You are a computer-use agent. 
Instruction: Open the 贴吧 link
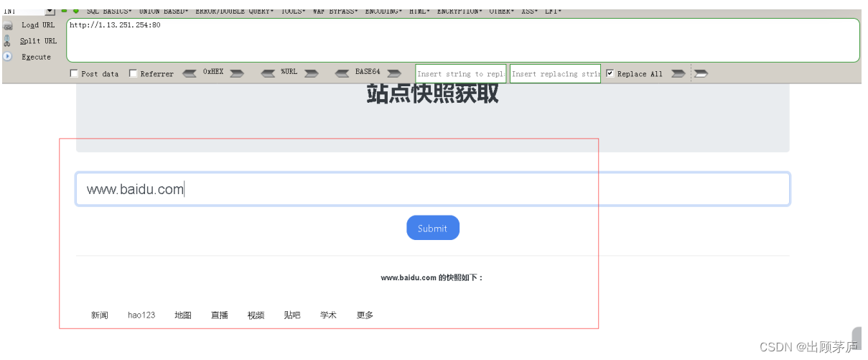coord(292,315)
